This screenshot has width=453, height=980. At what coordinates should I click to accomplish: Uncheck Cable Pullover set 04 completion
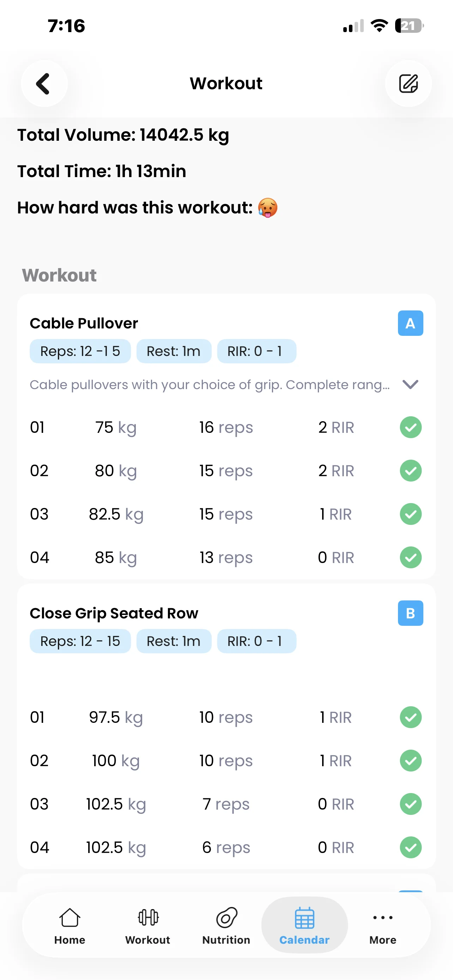coord(410,558)
